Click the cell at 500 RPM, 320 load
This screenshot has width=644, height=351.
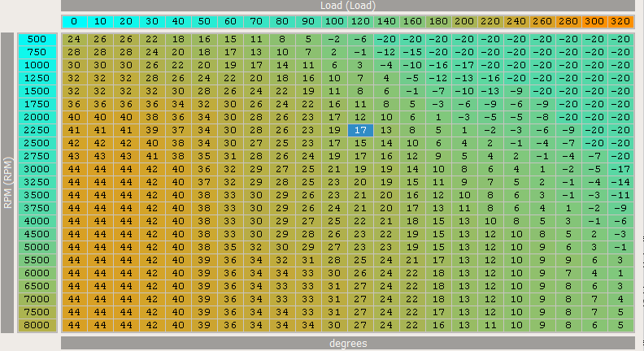(x=620, y=38)
